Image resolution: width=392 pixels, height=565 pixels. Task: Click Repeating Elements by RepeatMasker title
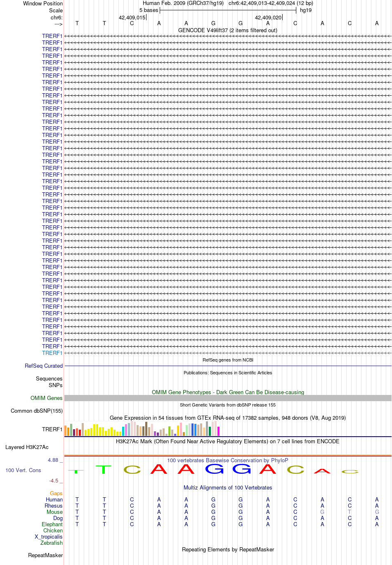pos(228,550)
